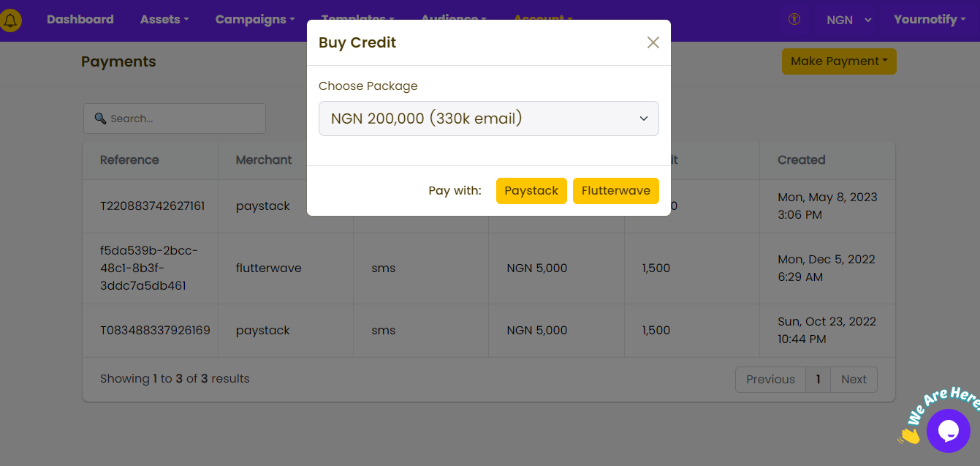This screenshot has height=466, width=980.
Task: Open the Make Payment dropdown button
Action: click(839, 61)
